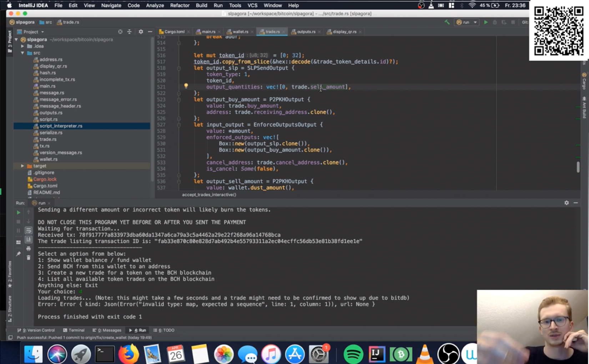Expand the target folder
Screen dimensions: 589x364
(22, 166)
